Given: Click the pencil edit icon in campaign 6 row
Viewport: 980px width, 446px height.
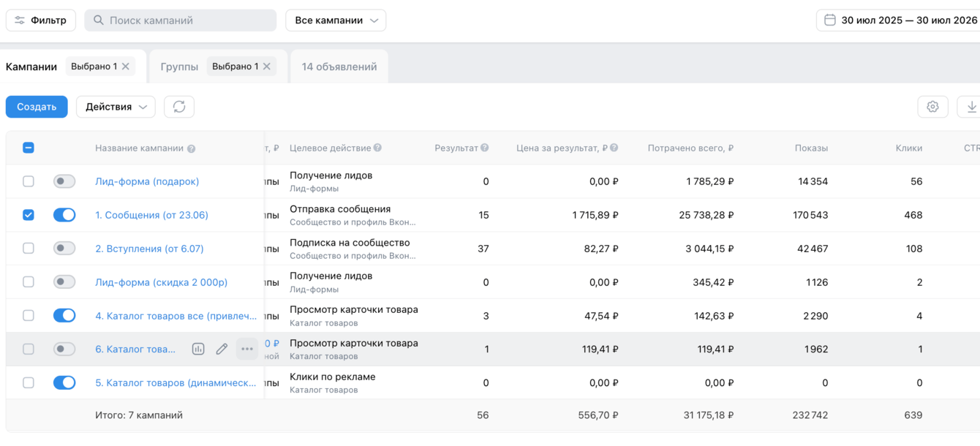Looking at the screenshot, I should click(x=222, y=349).
